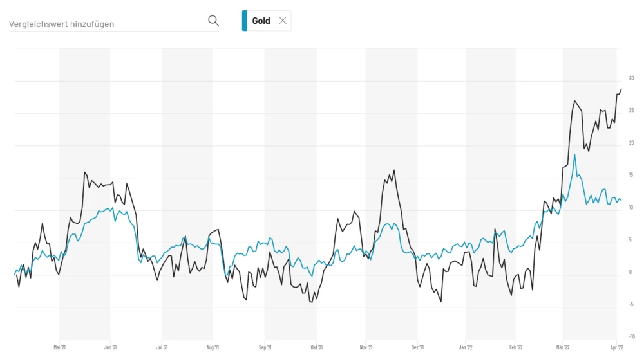
Task: Click the Okt '21 axis label
Action: pos(316,347)
